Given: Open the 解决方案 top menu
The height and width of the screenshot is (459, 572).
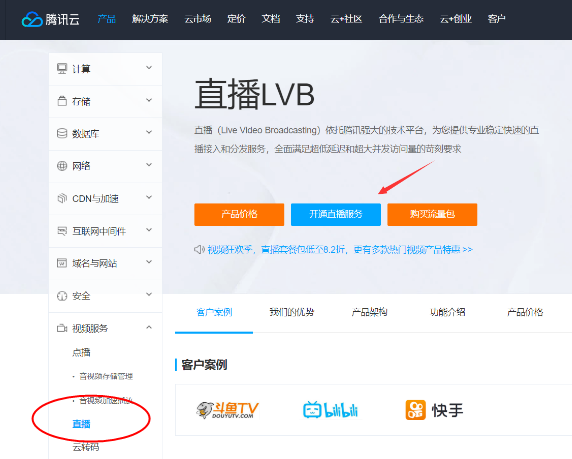Looking at the screenshot, I should [x=150, y=19].
